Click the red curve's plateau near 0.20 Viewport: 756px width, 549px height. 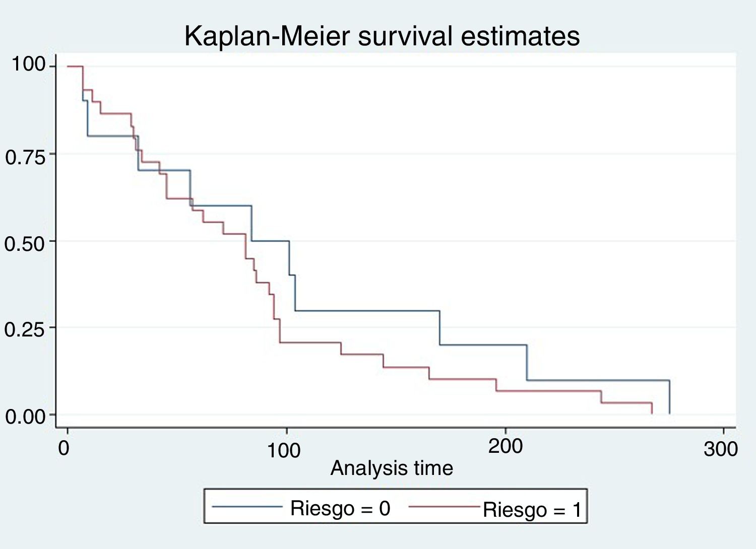click(x=310, y=342)
